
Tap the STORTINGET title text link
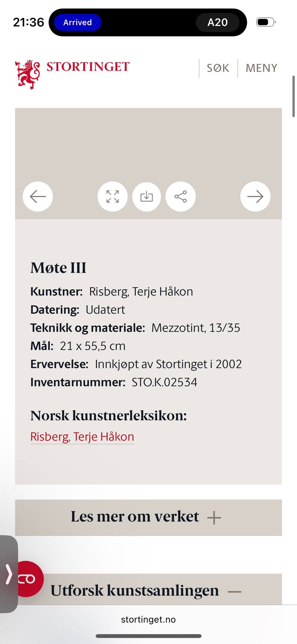[88, 67]
